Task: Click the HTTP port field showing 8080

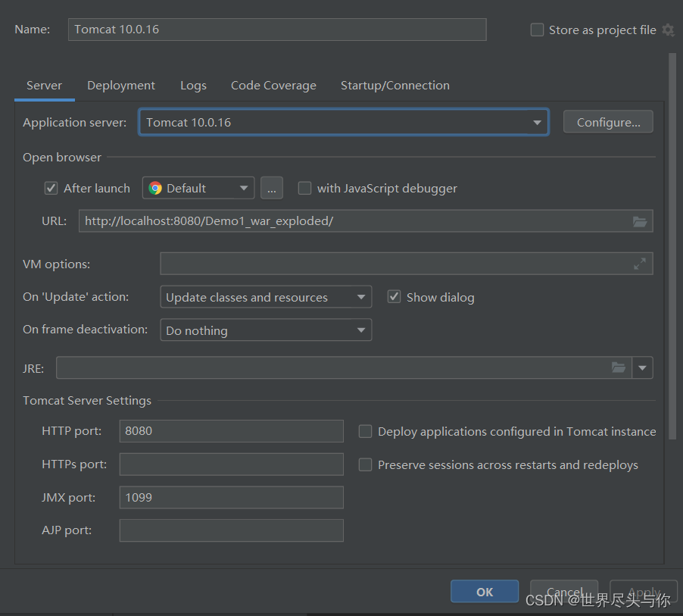Action: (x=231, y=431)
